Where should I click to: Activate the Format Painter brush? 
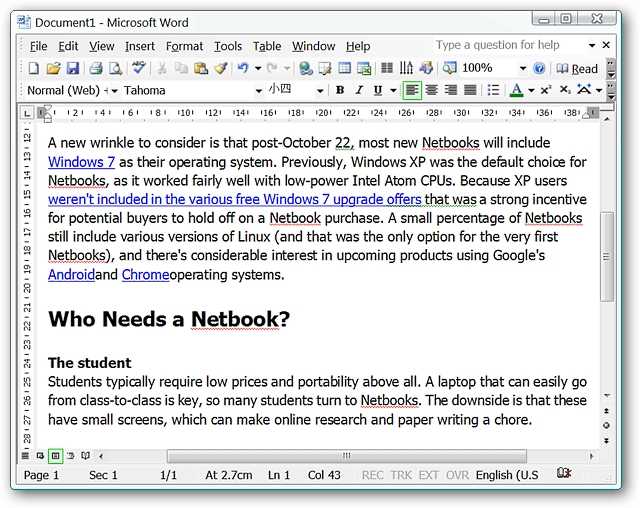pos(221,68)
